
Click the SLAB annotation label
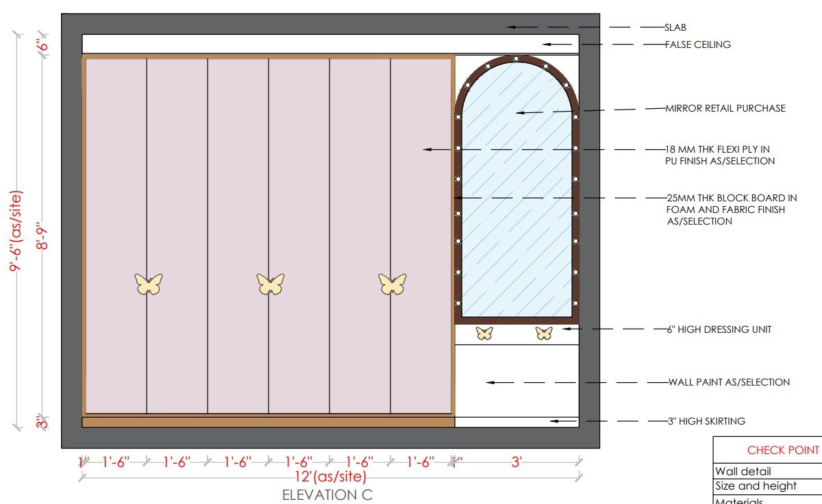pos(675,27)
